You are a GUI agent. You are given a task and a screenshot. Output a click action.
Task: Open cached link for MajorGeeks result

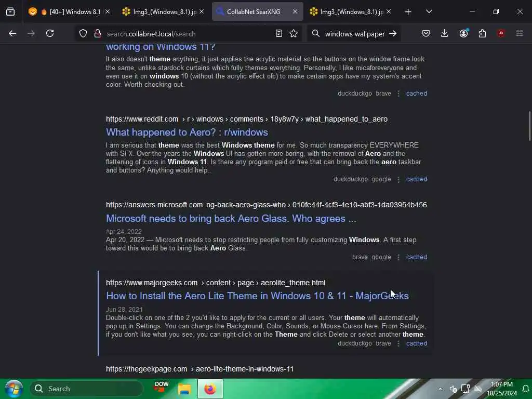point(417,343)
